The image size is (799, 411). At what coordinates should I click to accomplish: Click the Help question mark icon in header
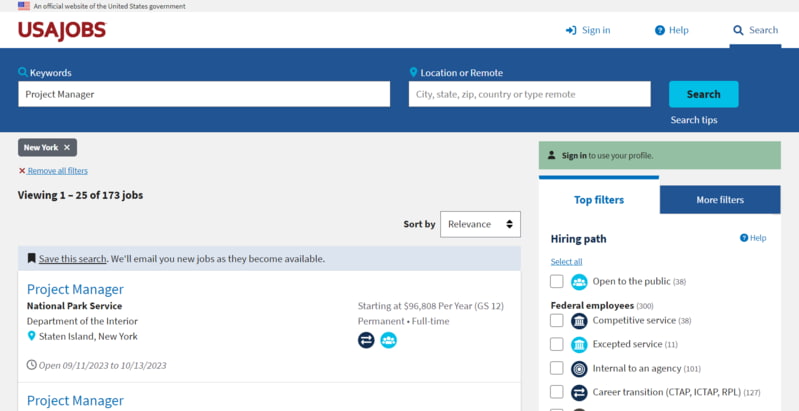(x=660, y=31)
